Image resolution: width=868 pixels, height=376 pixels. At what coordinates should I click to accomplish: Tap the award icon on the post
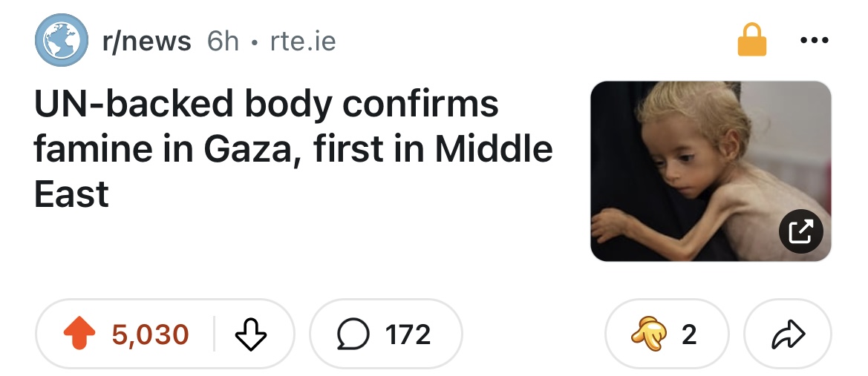pos(643,334)
